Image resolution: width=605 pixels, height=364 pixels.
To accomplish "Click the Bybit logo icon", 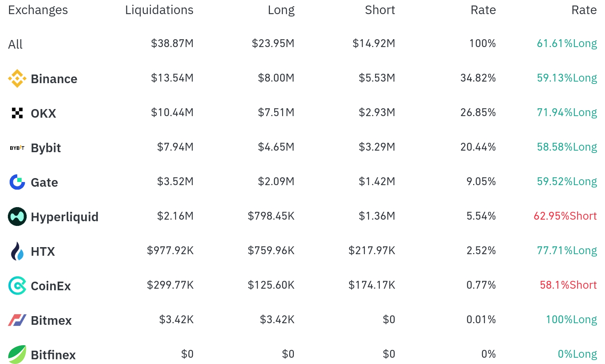I will tap(17, 148).
